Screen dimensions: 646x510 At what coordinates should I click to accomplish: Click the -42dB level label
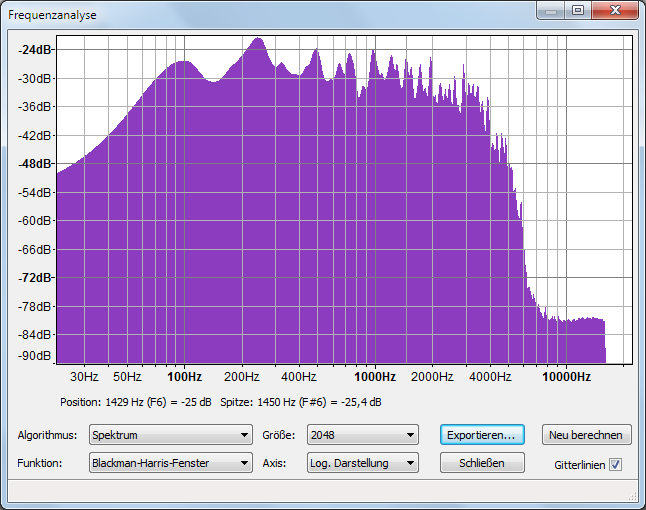tap(35, 135)
